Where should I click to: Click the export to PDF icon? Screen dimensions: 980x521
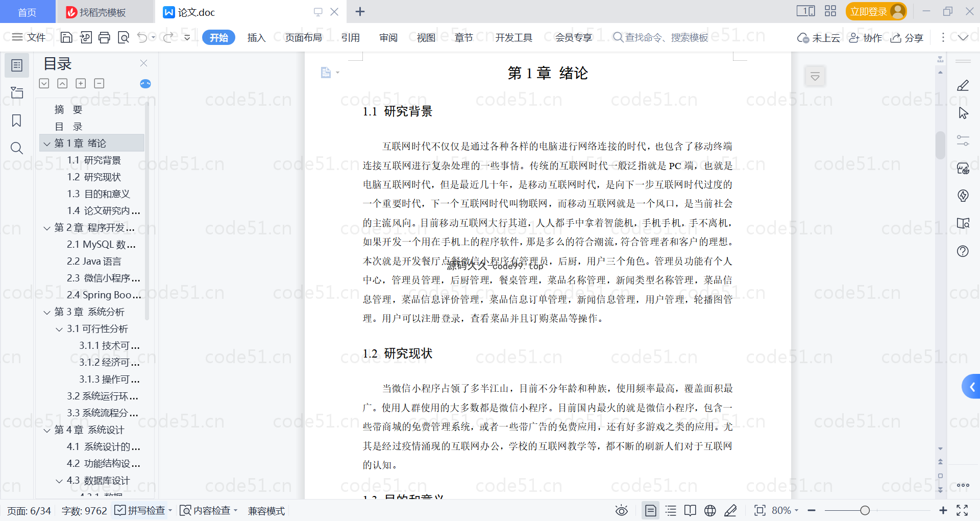[85, 37]
